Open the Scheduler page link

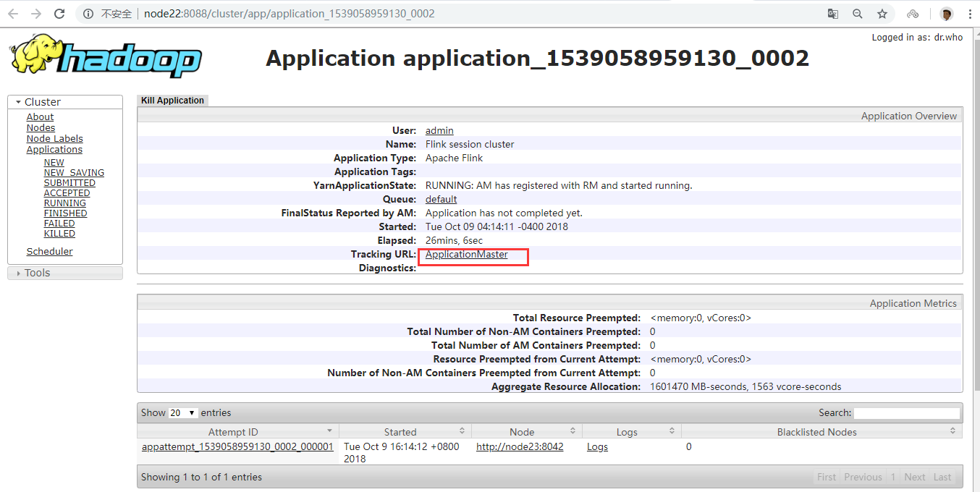click(x=49, y=252)
